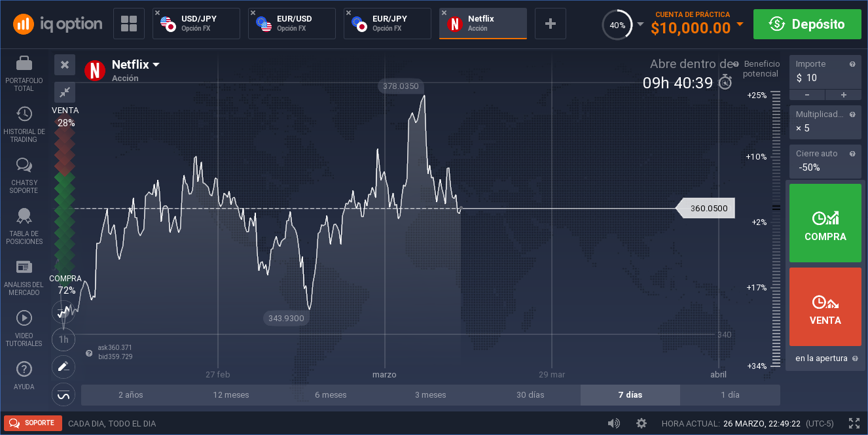868x435 pixels.
Task: Click the en la apertura arrow icon
Action: [854, 358]
